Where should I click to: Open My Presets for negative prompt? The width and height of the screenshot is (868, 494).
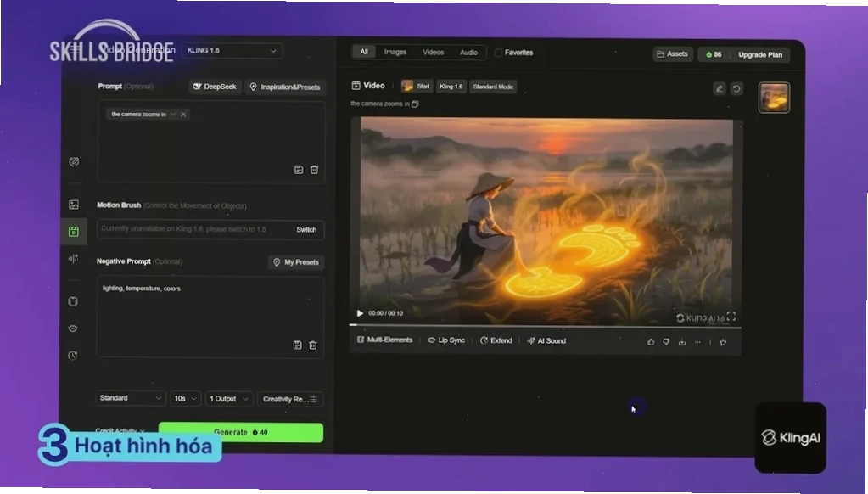pos(296,262)
